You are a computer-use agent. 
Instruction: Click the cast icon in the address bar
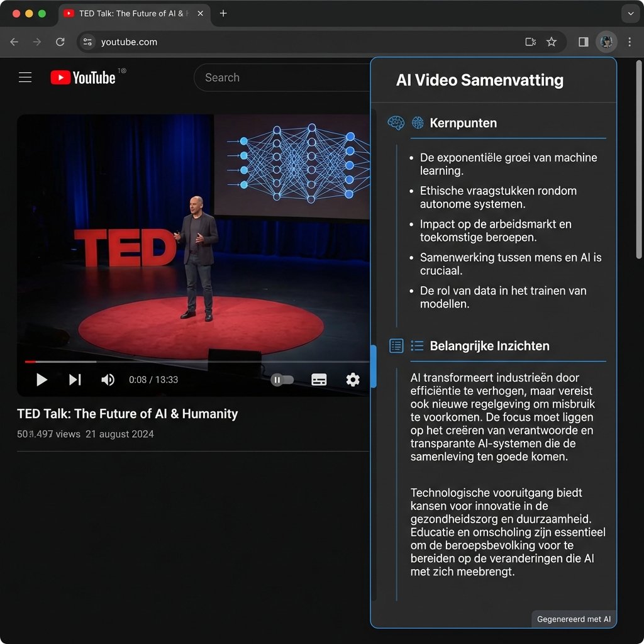(530, 42)
